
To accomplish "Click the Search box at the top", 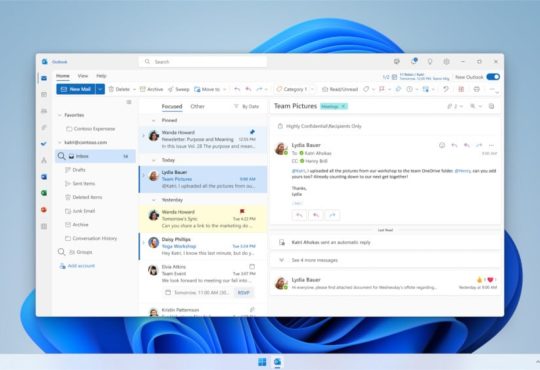I will coord(203,62).
